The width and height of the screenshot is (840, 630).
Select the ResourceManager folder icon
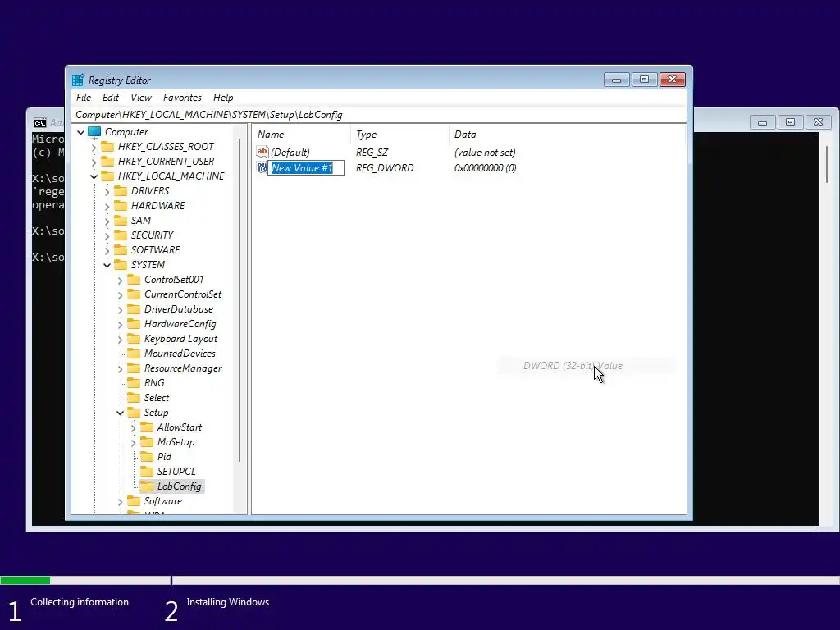[134, 367]
